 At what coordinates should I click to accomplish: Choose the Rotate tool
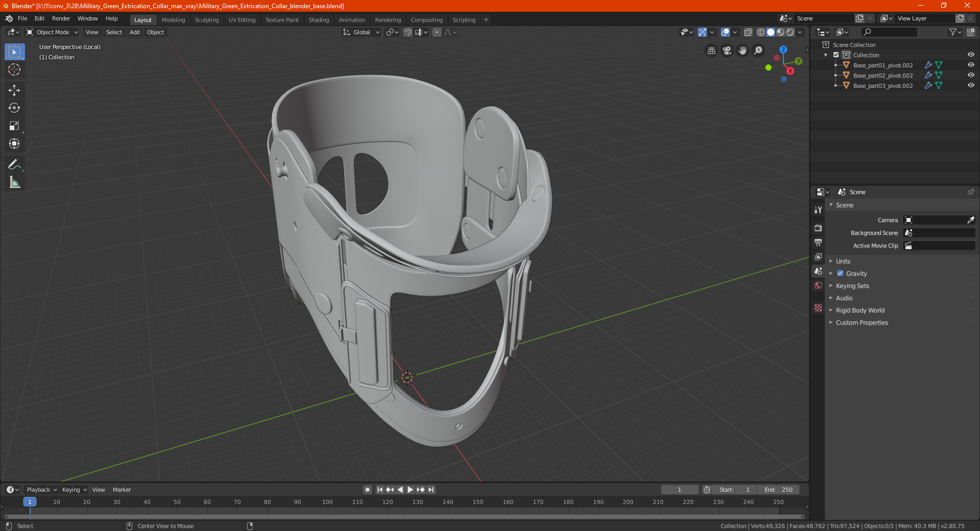click(x=14, y=108)
